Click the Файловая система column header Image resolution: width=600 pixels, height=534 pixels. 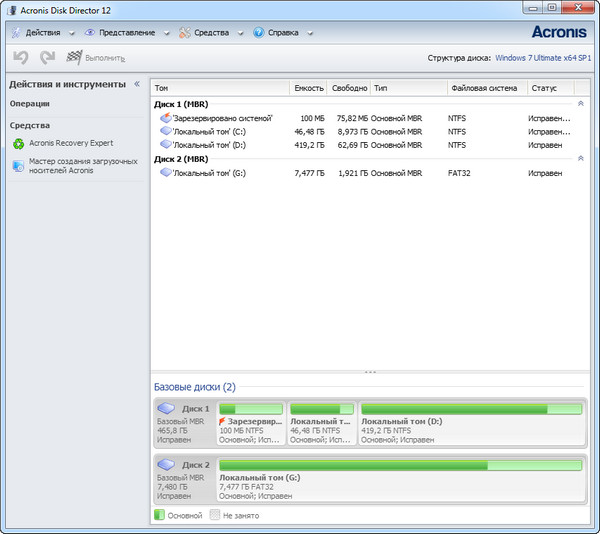484,88
